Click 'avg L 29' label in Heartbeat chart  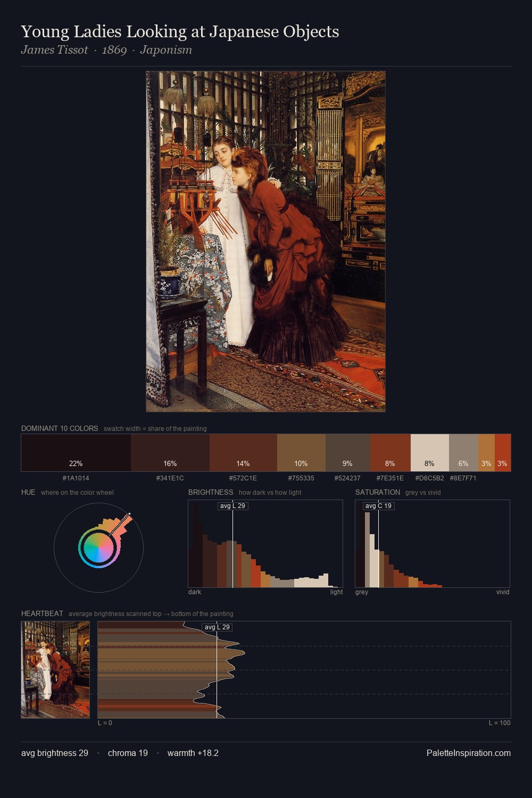217,627
